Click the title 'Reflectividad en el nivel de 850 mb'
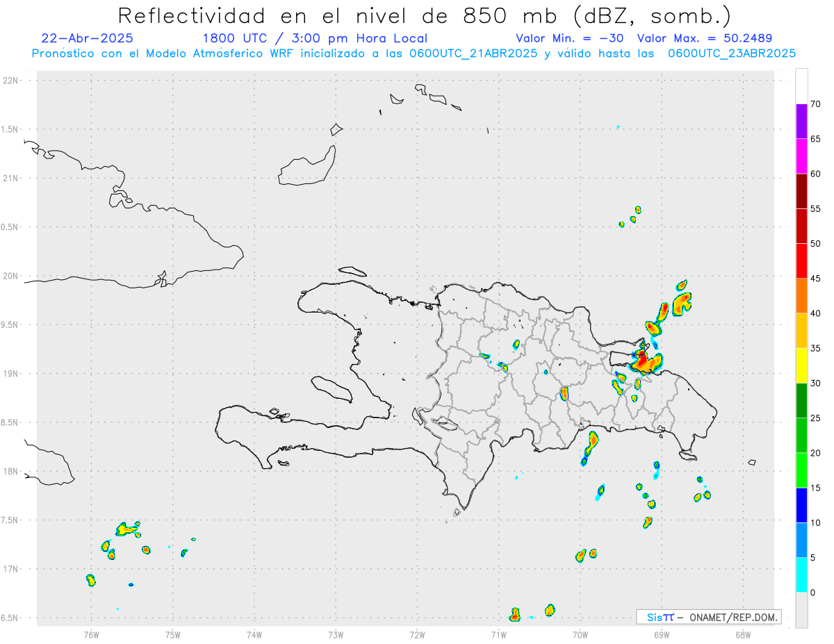This screenshot has width=834, height=644. pos(336,15)
